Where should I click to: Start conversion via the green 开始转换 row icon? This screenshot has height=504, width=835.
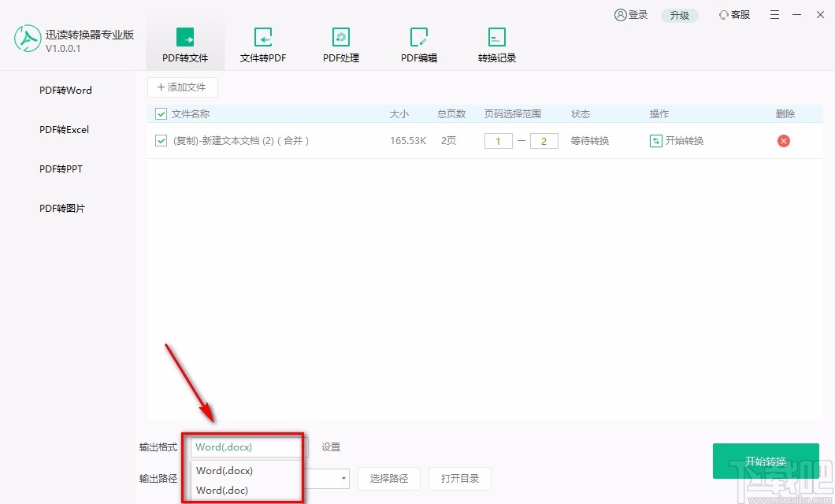point(656,140)
